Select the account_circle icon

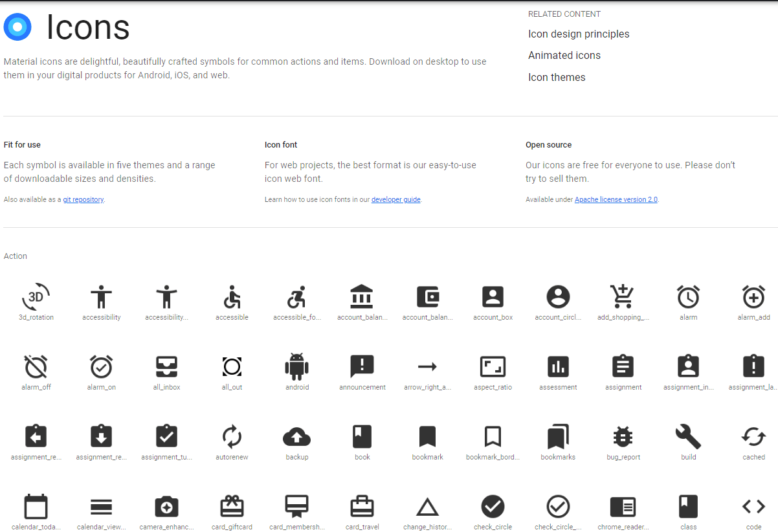coord(558,296)
